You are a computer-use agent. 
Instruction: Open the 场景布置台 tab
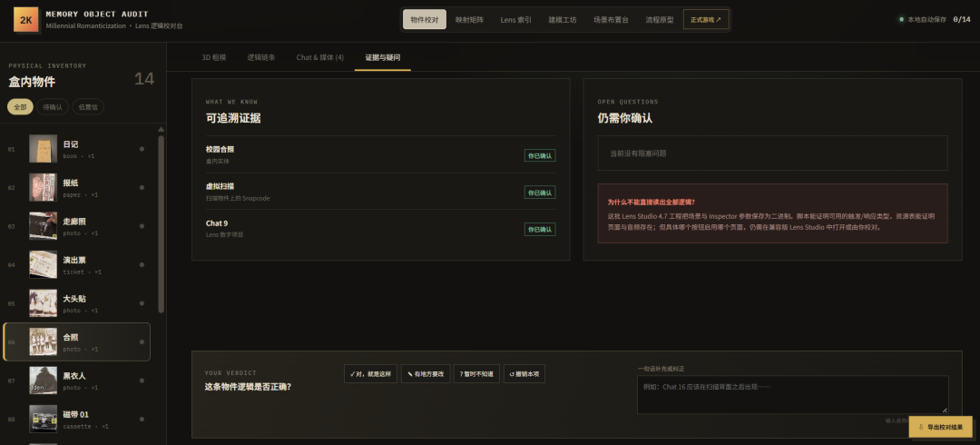pyautogui.click(x=612, y=19)
